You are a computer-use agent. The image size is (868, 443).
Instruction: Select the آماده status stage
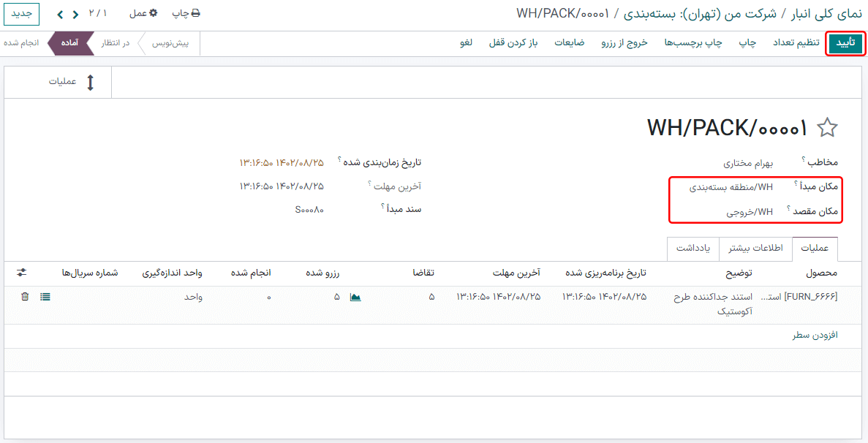coord(69,43)
